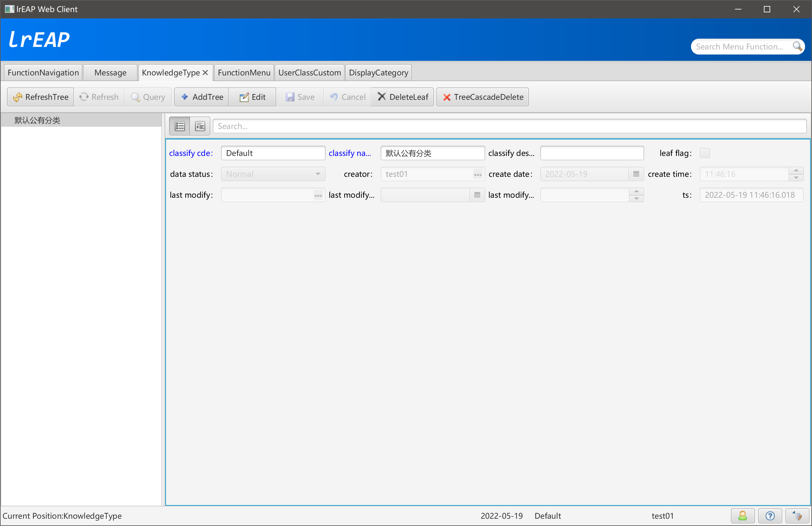
Task: Open the data status dropdown
Action: (x=273, y=174)
